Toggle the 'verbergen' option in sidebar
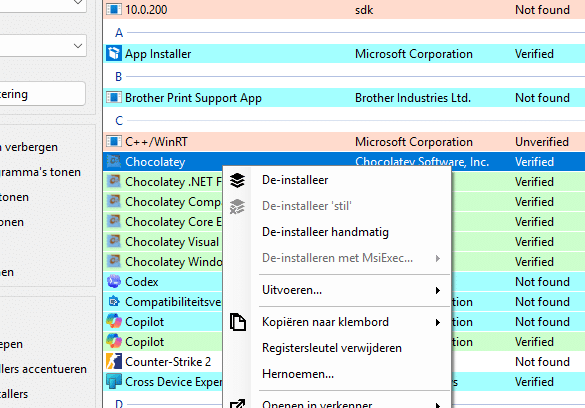 [29, 147]
